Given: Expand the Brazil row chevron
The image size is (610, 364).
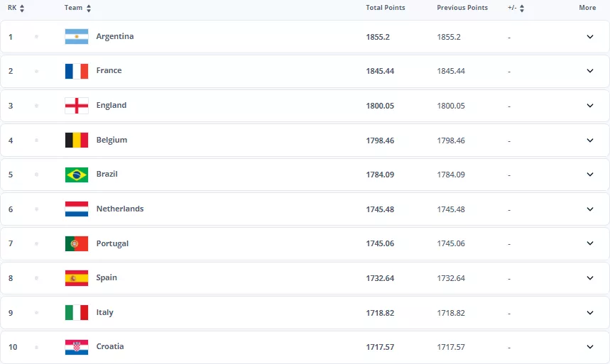Looking at the screenshot, I should (589, 175).
